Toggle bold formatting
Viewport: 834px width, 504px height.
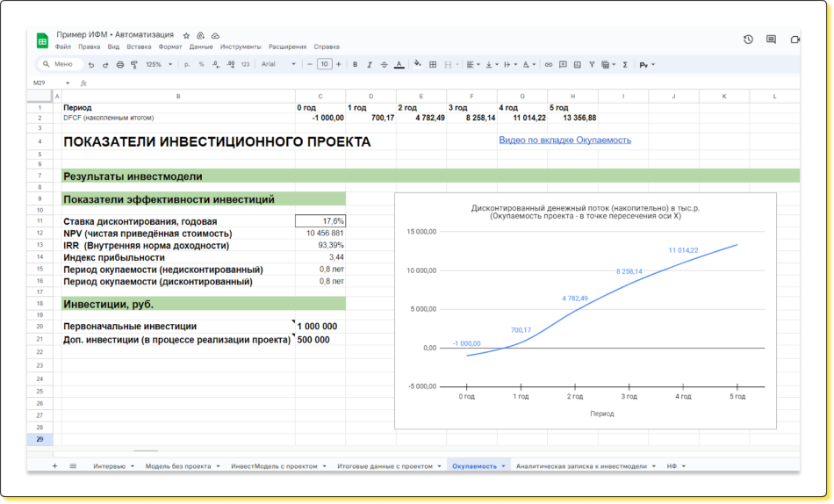point(355,64)
